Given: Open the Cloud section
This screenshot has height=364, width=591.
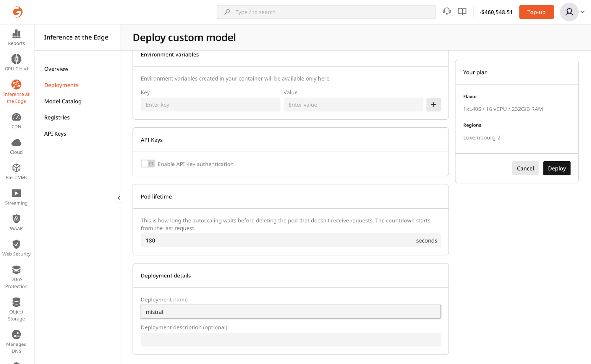Looking at the screenshot, I should 16,146.
